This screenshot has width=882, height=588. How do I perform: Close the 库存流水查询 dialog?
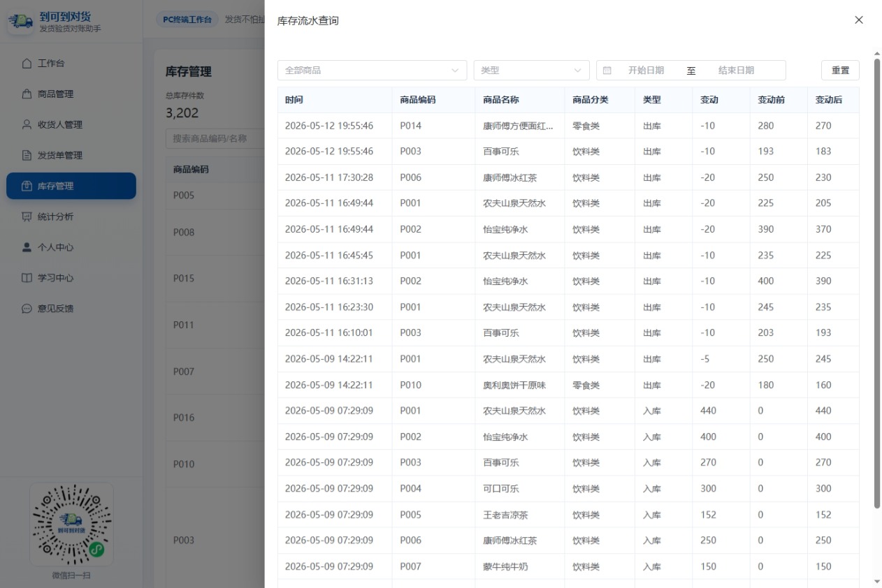pos(859,20)
